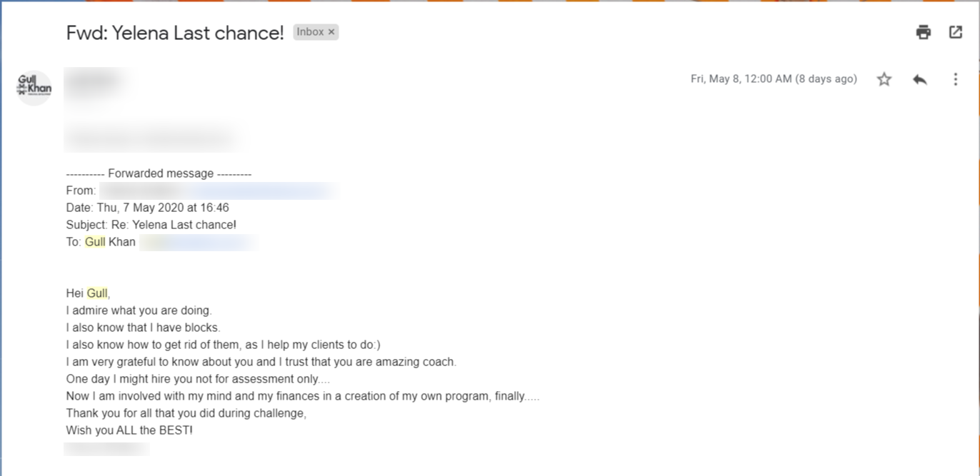Screen dimensions: 980x476
Task: Click the Inbox label tag
Action: pos(311,32)
